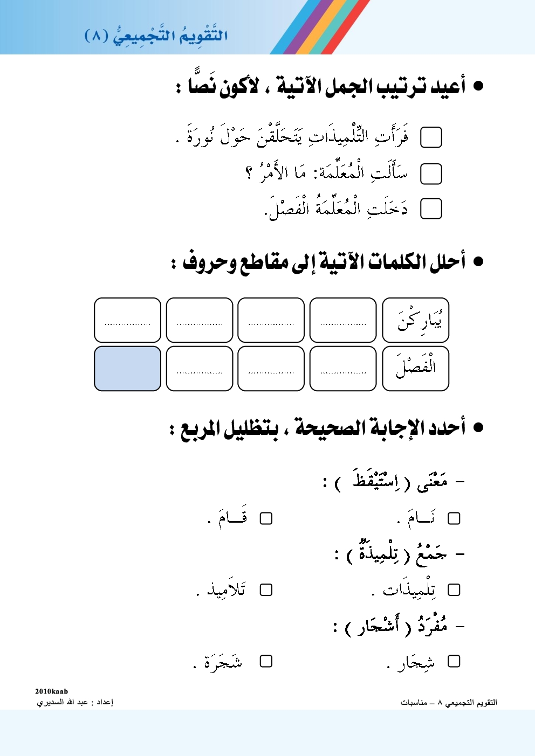Screen dimensions: 535x756
Task: Mark the شجار answer checkbox
Action: (x=454, y=661)
